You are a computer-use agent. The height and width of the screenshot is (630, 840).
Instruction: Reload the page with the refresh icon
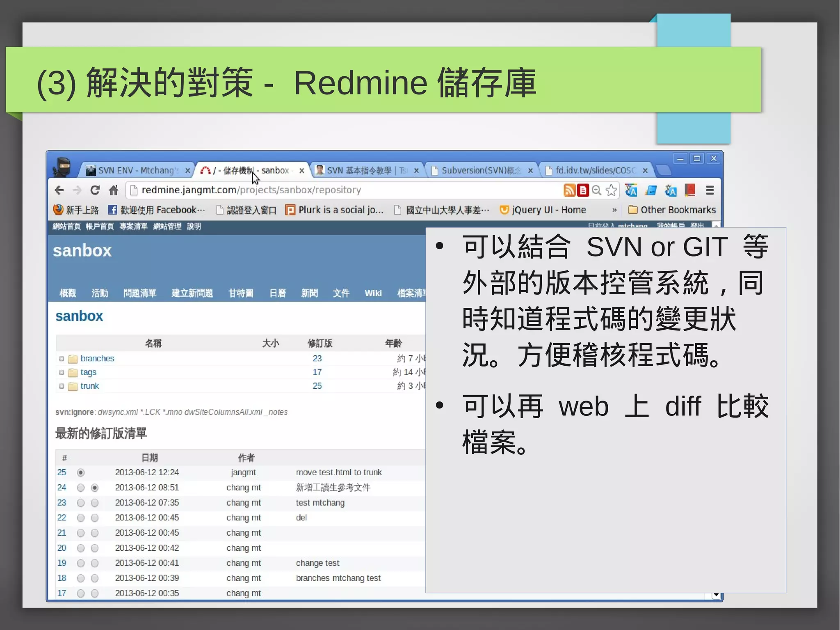[95, 190]
